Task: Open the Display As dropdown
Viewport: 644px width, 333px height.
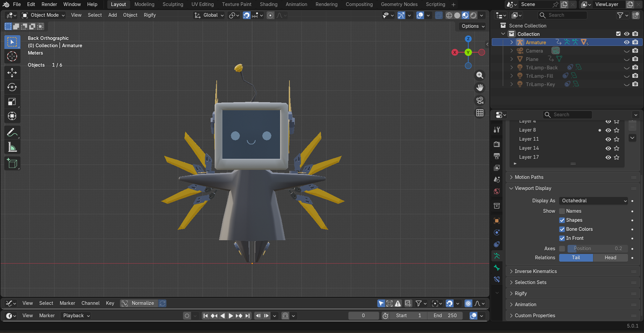Action: click(594, 201)
